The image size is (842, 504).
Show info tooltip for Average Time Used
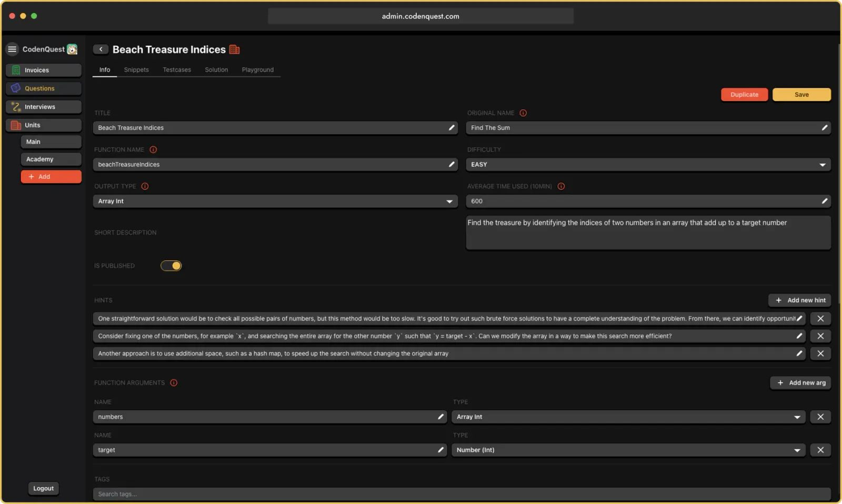(561, 186)
